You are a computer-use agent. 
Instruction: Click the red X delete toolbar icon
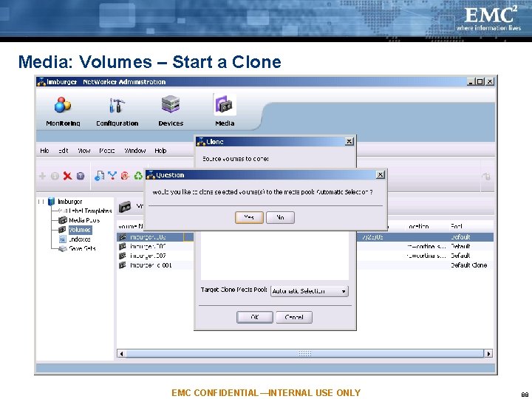pos(67,176)
